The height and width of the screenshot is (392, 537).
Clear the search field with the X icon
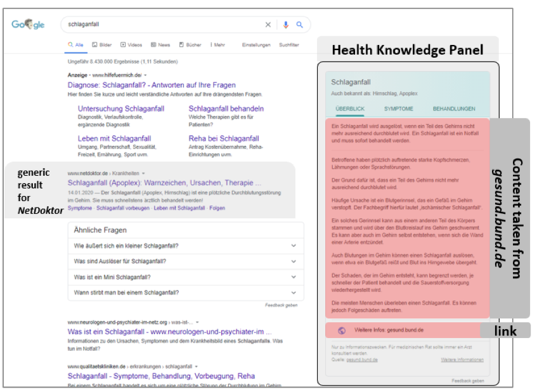pos(268,25)
